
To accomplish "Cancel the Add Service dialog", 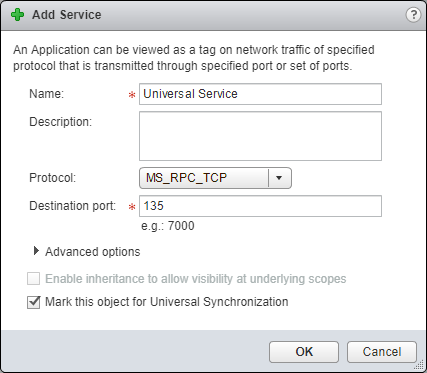I will (382, 352).
